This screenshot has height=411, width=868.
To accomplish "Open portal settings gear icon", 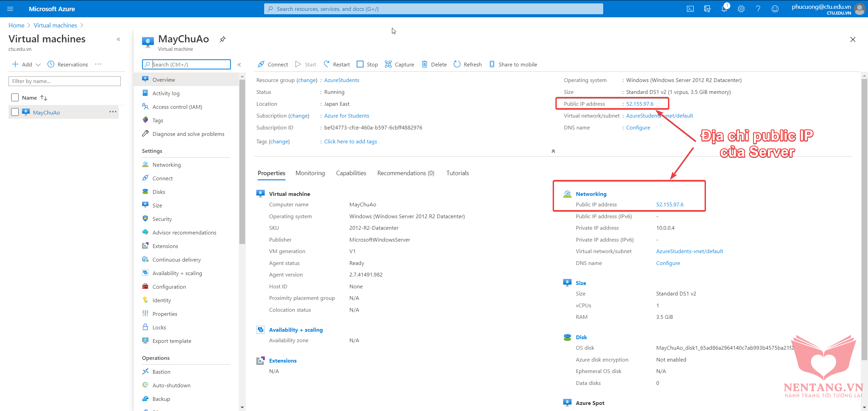I will (x=741, y=9).
